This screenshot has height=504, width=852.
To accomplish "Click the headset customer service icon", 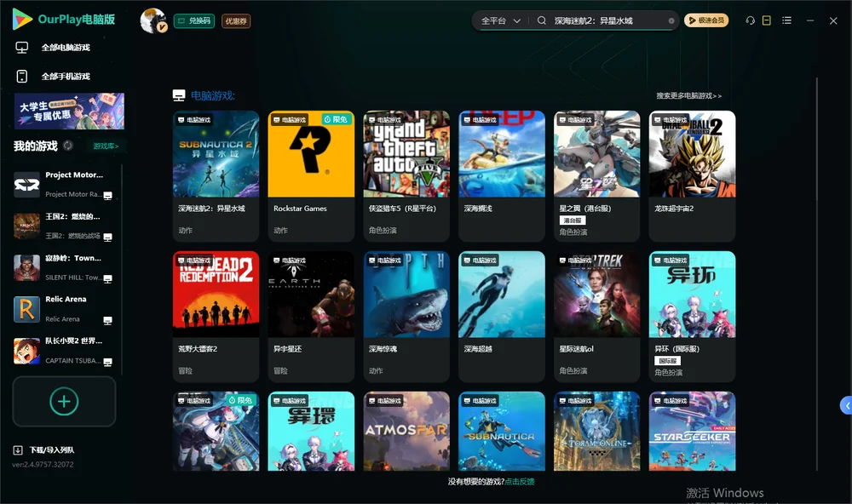I will 750,20.
